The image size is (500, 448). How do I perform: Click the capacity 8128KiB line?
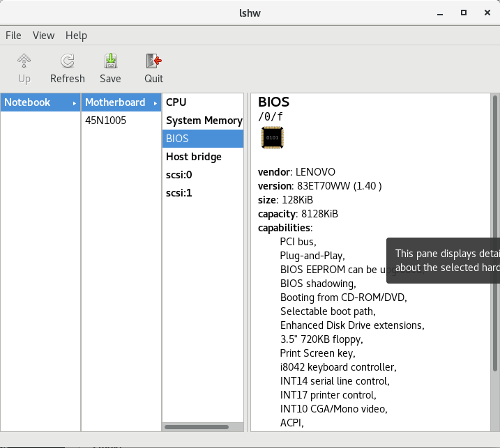298,214
